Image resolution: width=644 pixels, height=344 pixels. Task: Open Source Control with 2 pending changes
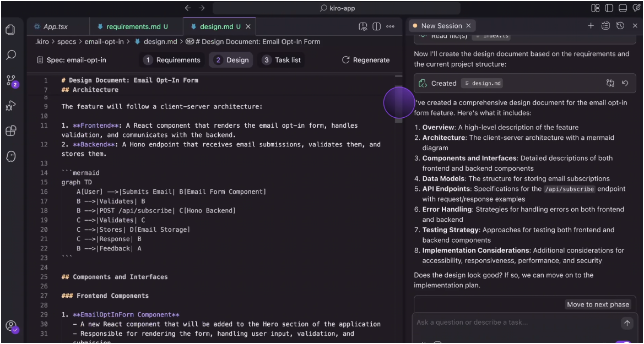point(11,81)
